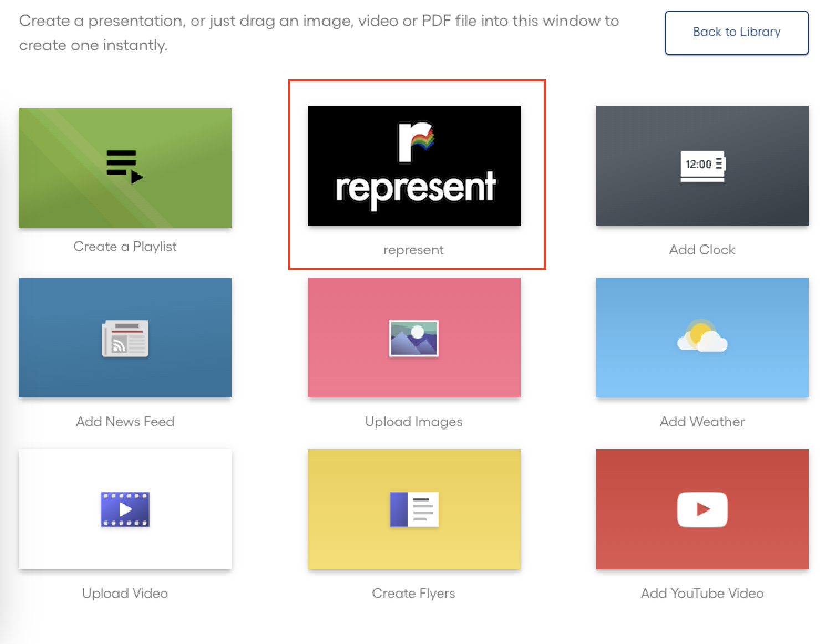Open the Create Flyers label
Viewport: 831px width, 644px height.
tap(414, 594)
